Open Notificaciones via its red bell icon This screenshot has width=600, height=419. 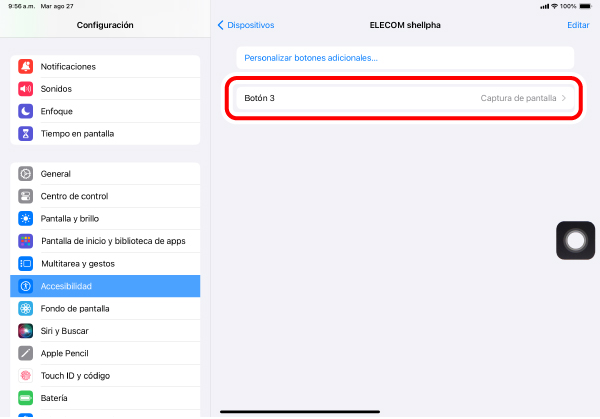click(x=26, y=67)
